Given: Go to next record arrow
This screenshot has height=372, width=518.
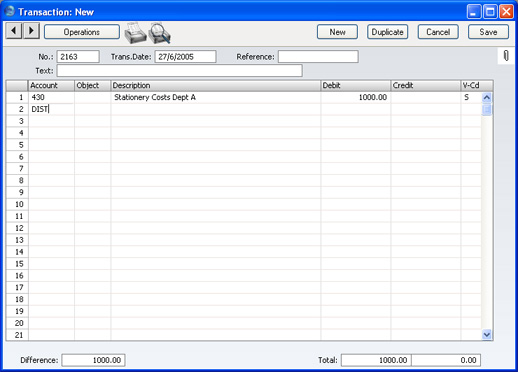Looking at the screenshot, I should pyautogui.click(x=31, y=31).
